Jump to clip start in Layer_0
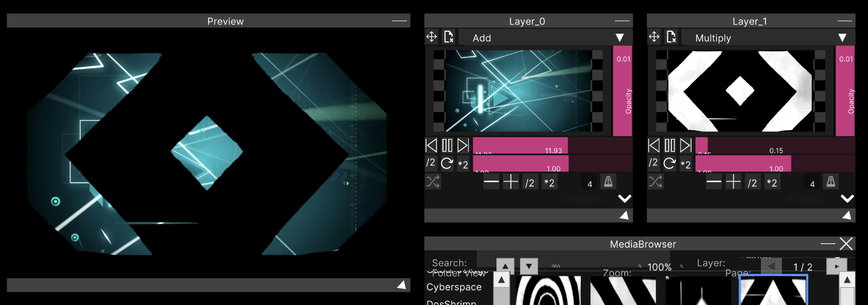The height and width of the screenshot is (305, 868). coord(431,145)
